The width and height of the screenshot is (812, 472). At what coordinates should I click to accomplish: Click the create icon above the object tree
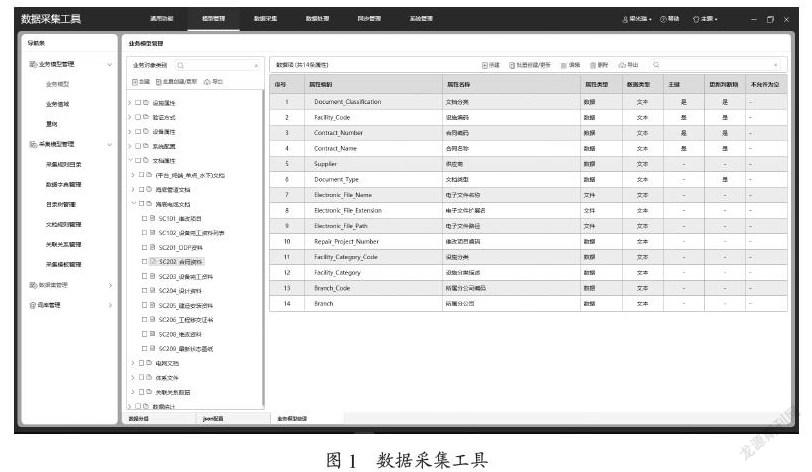(x=135, y=82)
